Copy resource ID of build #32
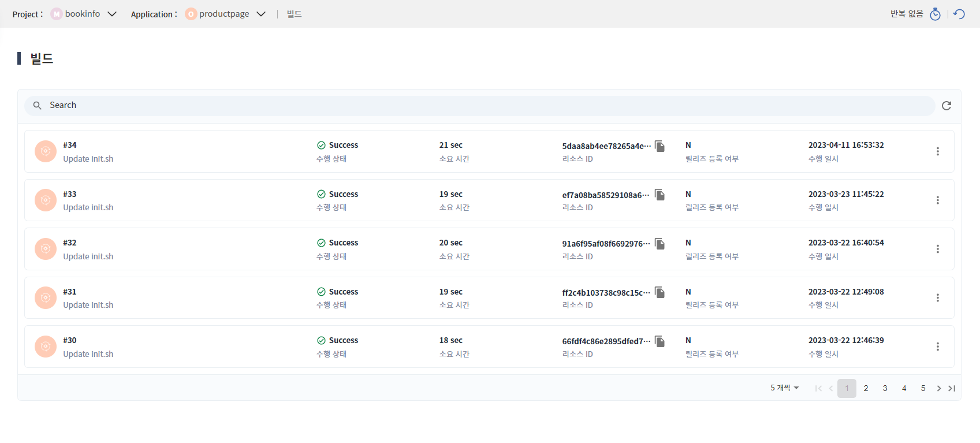 pyautogui.click(x=659, y=243)
